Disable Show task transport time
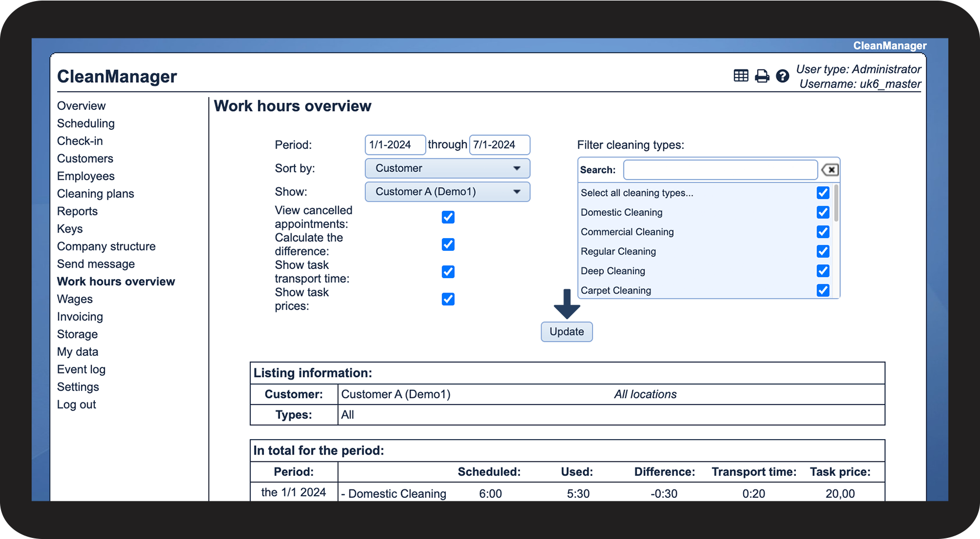 (448, 272)
